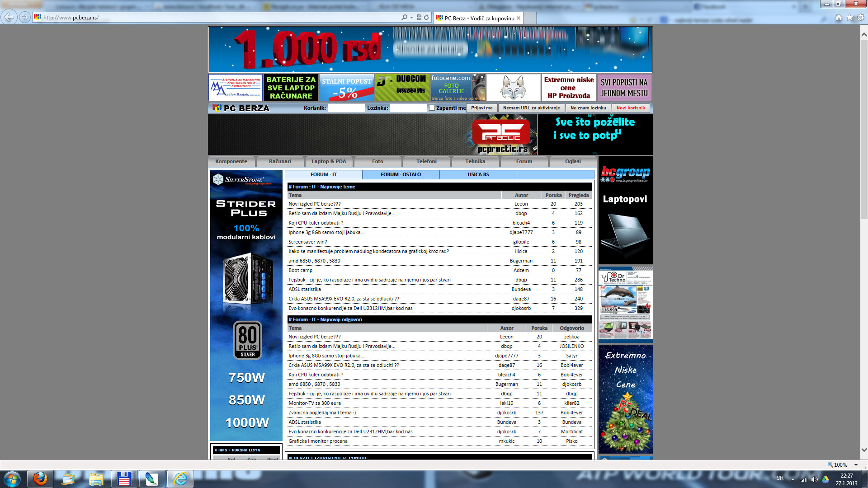The width and height of the screenshot is (868, 488).
Task: Click the compatibility view icon in address bar
Action: pyautogui.click(x=419, y=17)
